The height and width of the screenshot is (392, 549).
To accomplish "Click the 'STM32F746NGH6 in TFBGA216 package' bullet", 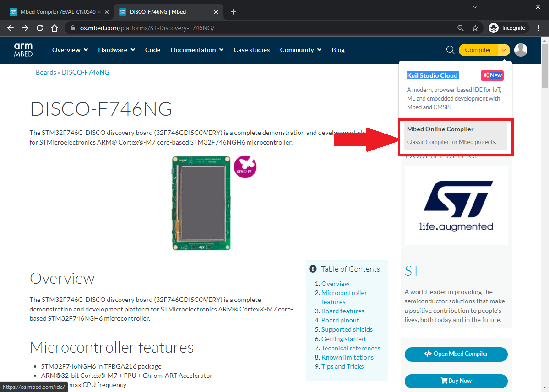I will 101,366.
